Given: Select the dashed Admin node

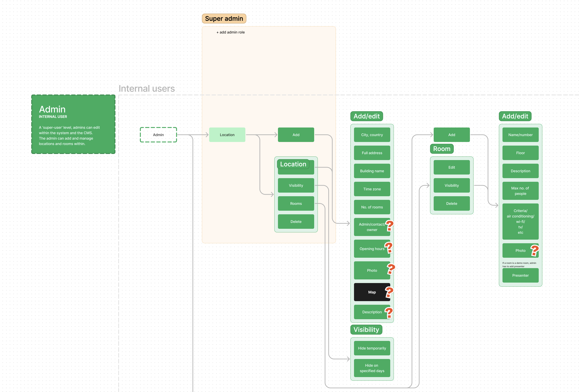Looking at the screenshot, I should click(158, 135).
